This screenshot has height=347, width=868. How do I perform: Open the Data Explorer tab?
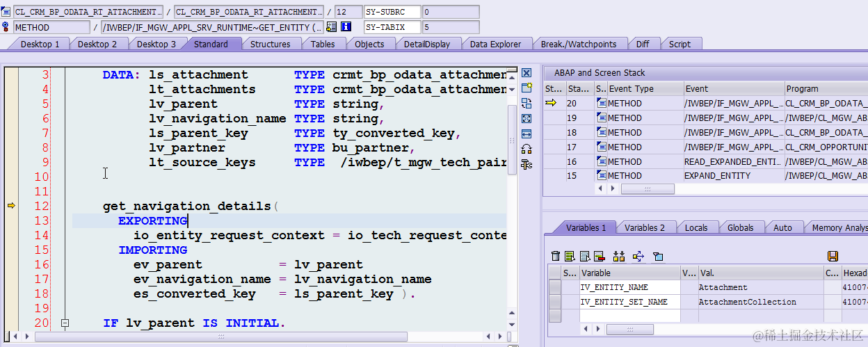495,44
